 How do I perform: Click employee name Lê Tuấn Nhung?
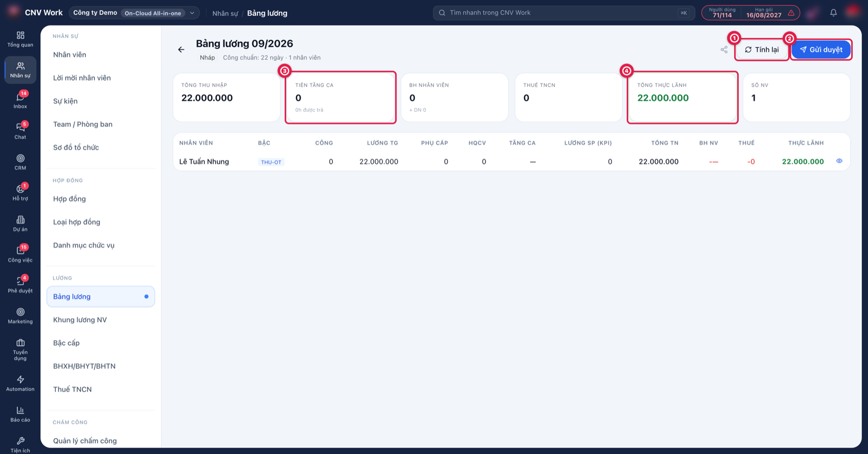[x=204, y=162]
